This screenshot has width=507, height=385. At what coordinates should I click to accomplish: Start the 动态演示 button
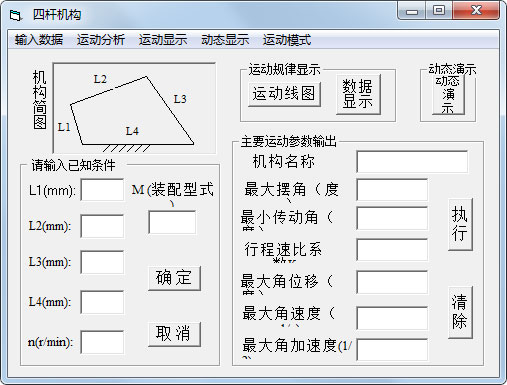448,95
